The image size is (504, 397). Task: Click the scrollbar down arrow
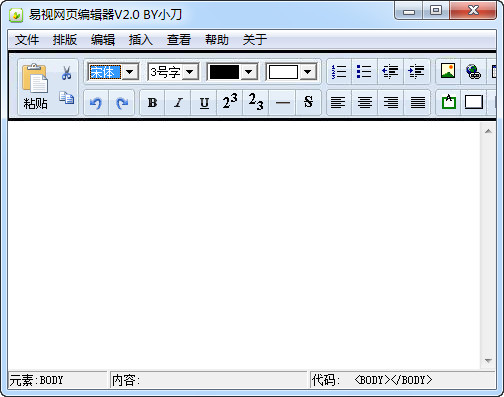point(488,360)
